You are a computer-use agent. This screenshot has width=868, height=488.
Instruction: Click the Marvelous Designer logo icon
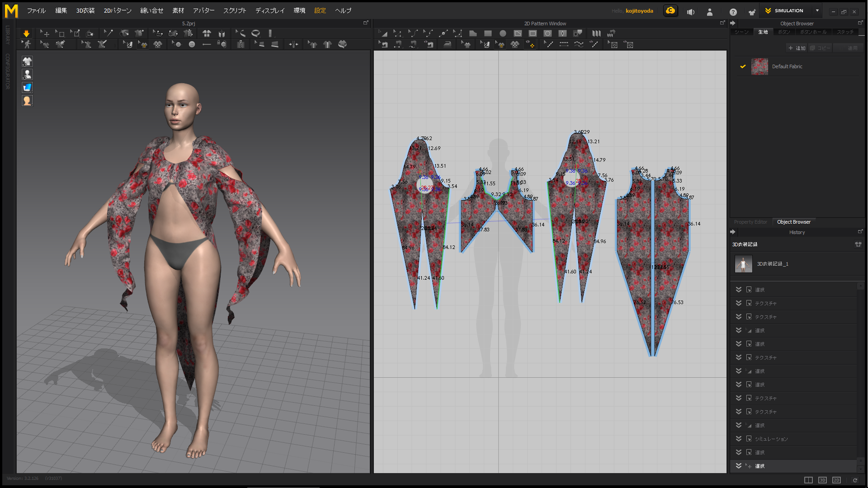coord(11,11)
